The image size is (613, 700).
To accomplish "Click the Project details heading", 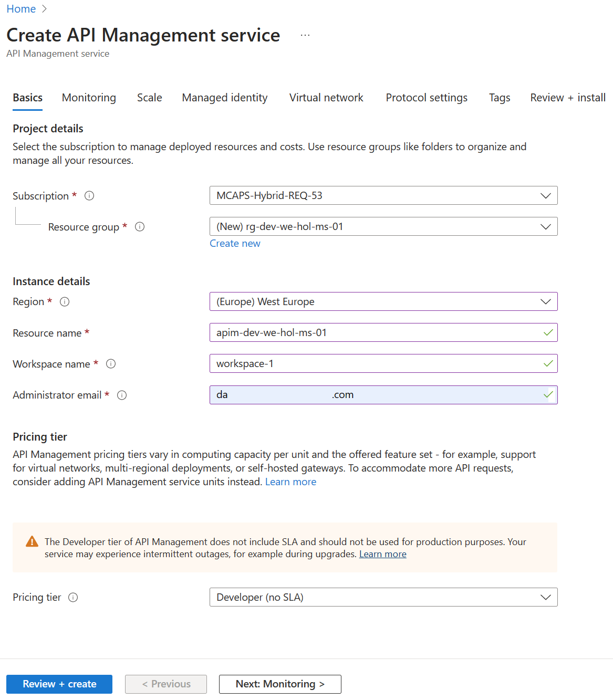I will pyautogui.click(x=48, y=129).
